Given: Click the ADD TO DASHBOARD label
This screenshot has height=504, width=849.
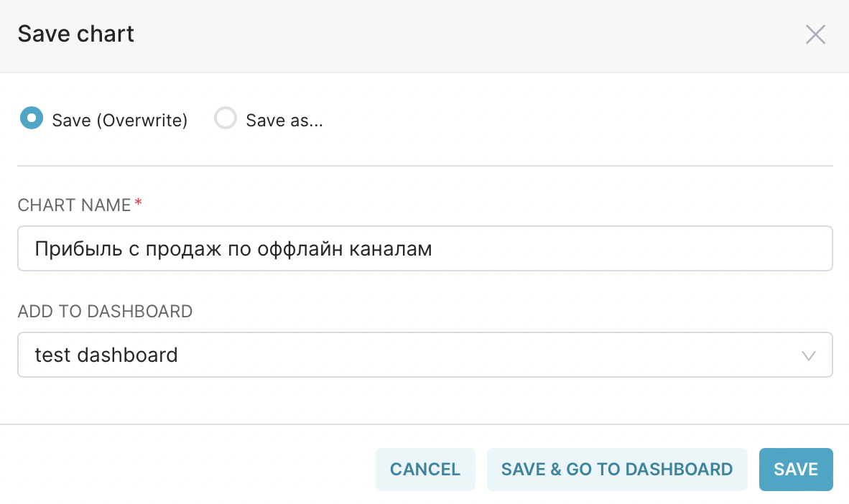Looking at the screenshot, I should 105,312.
